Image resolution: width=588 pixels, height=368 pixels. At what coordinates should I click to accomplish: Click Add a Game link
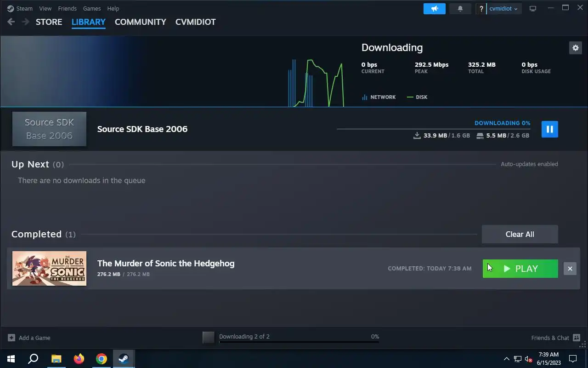pyautogui.click(x=34, y=338)
